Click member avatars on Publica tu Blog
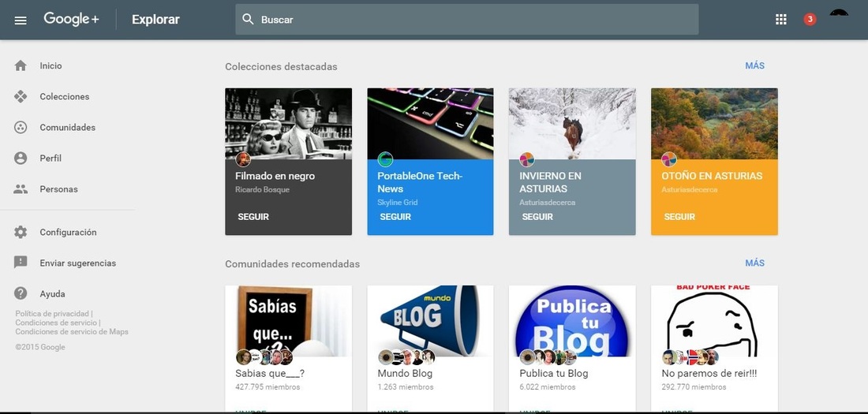 click(548, 357)
